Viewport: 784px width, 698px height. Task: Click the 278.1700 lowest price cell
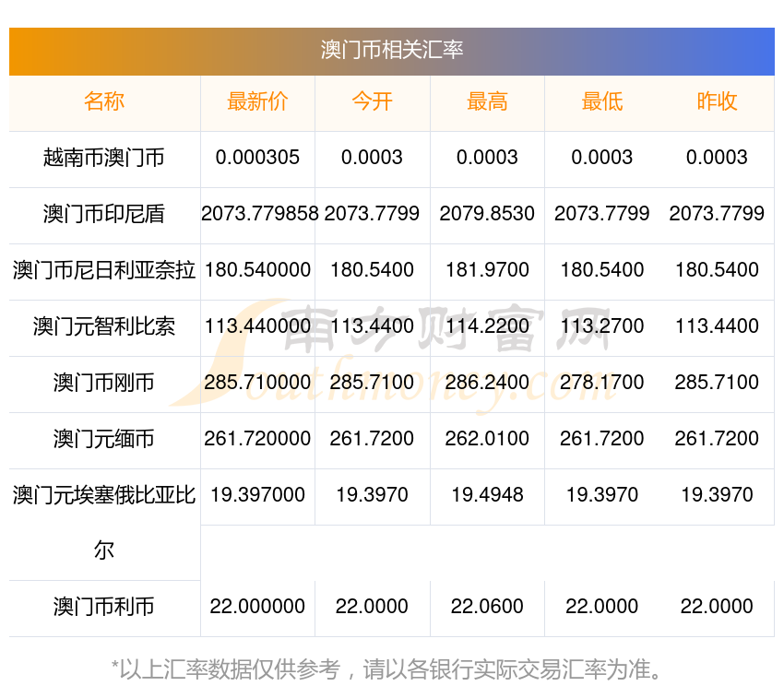601,383
